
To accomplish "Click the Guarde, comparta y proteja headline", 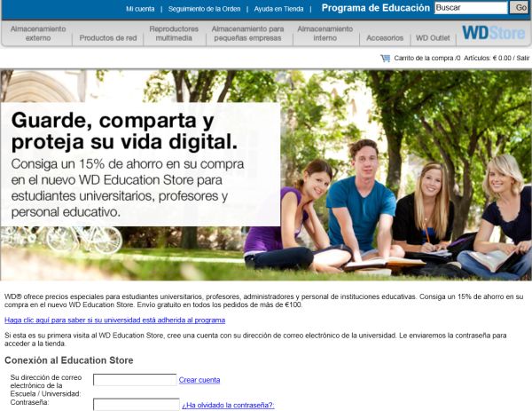I will (124, 130).
